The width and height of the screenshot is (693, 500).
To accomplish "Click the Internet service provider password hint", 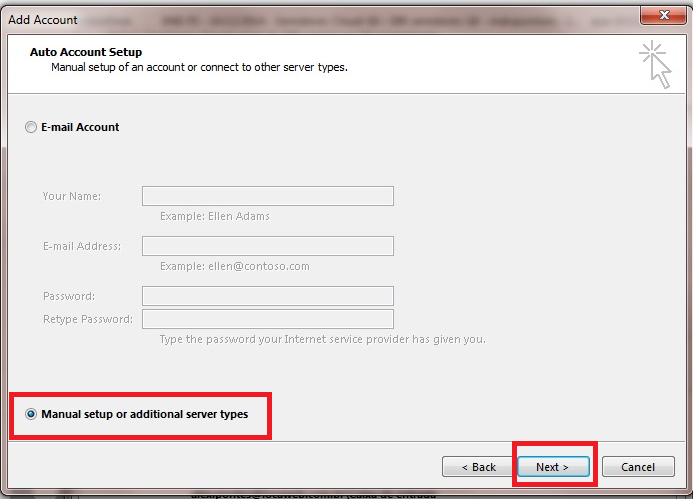I will (323, 340).
